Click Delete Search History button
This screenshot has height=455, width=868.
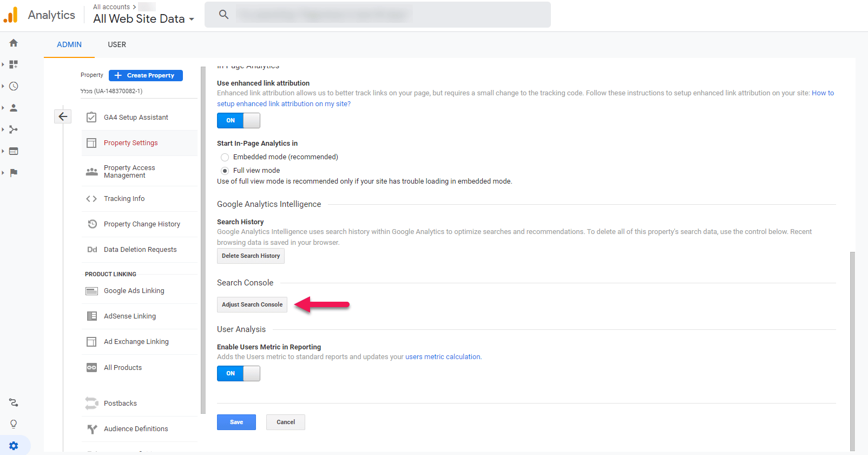[251, 256]
